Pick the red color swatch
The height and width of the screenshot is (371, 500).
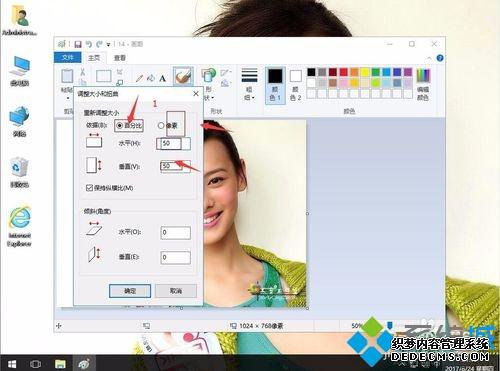[343, 72]
